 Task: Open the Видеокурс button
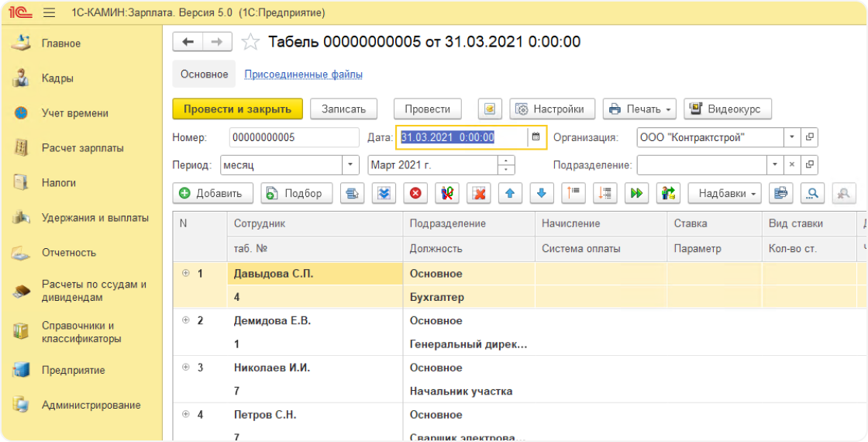pyautogui.click(x=728, y=109)
